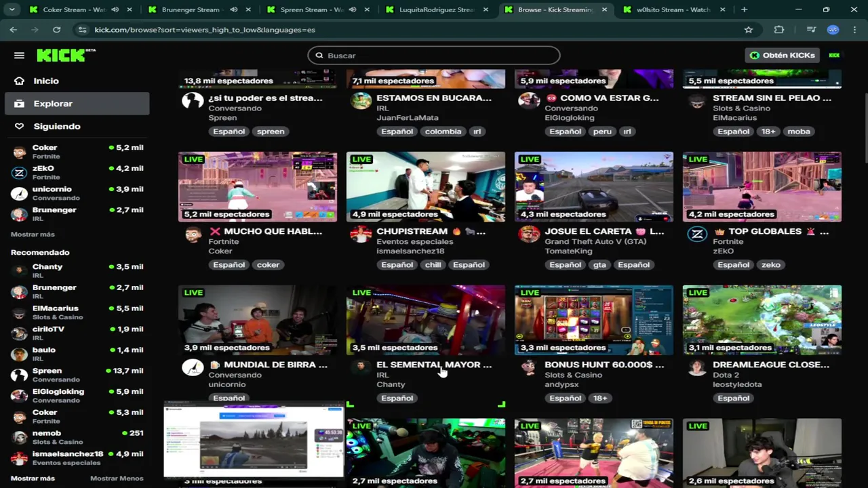Open nemob avatar in the Recomendado list

19,438
